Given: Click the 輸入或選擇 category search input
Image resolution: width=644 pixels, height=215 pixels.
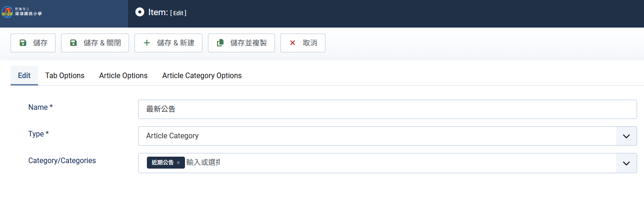Looking at the screenshot, I should click(x=203, y=163).
